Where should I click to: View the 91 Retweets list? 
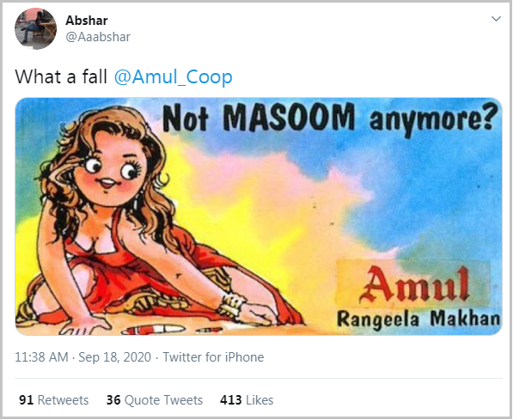[53, 400]
